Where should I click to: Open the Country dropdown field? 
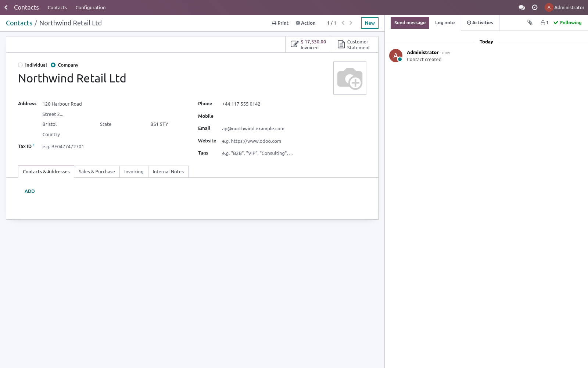click(x=114, y=135)
